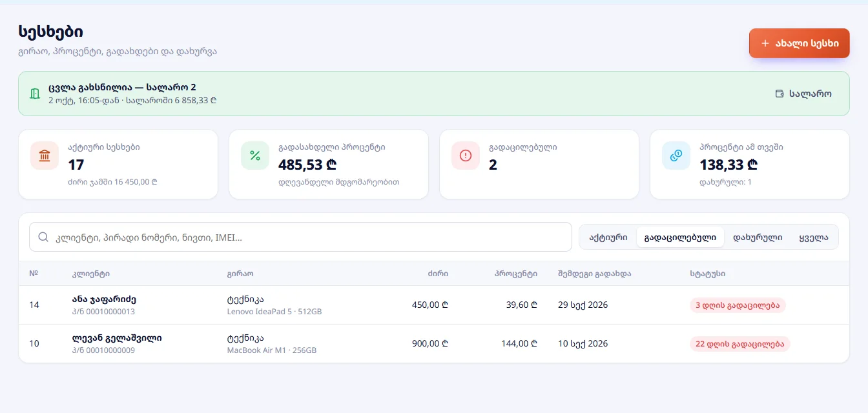Select the გადაცილებული filter tab
The height and width of the screenshot is (413, 868).
[680, 237]
